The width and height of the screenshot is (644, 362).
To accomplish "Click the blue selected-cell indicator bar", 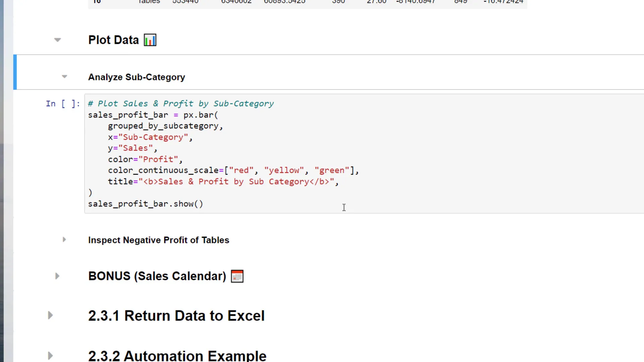I will pyautogui.click(x=15, y=72).
